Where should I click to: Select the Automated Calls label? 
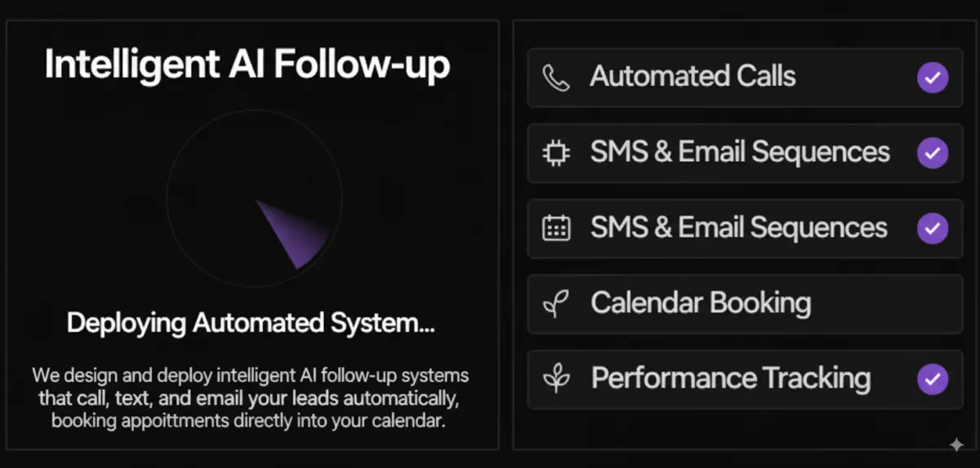[693, 77]
